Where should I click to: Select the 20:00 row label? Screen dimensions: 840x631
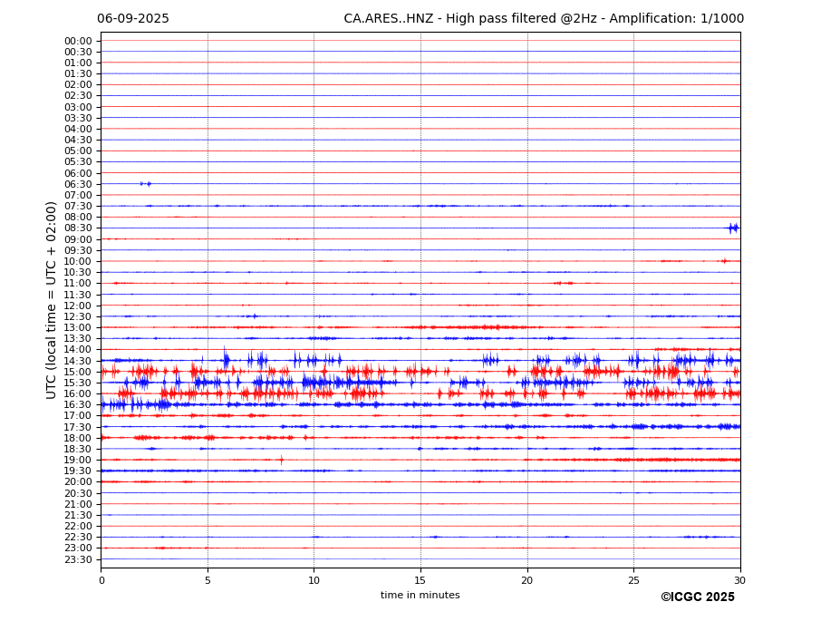(x=78, y=482)
